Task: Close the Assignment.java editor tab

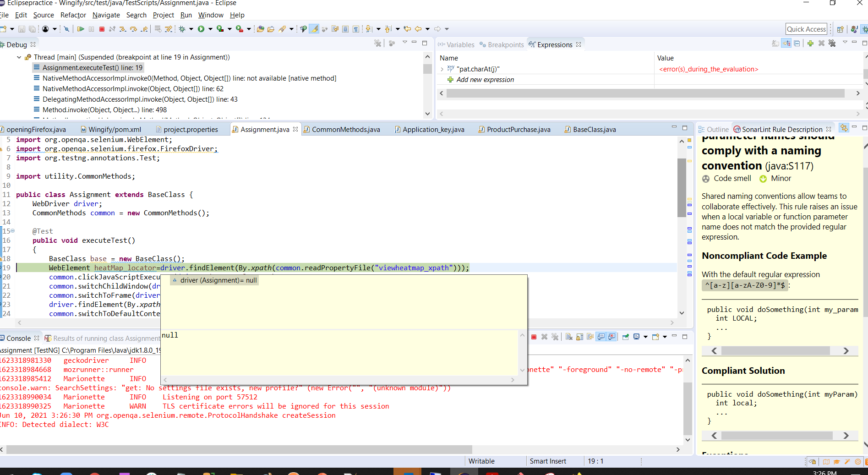Action: coord(295,129)
